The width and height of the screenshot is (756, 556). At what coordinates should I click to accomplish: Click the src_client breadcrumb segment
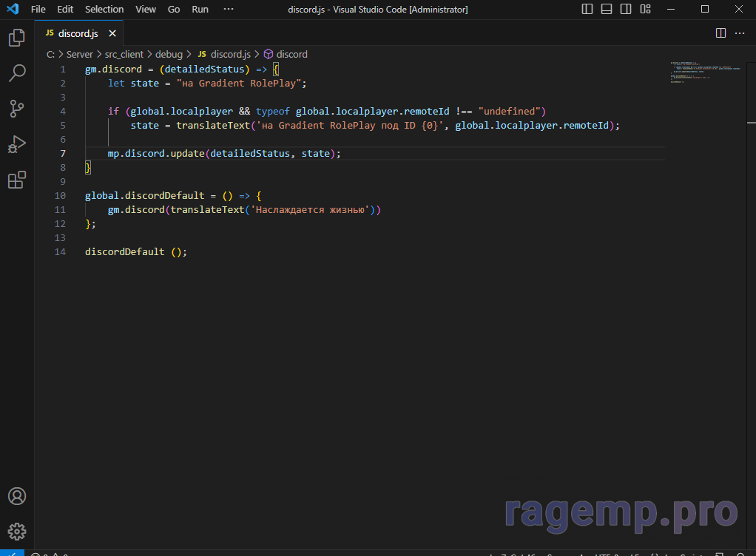124,55
